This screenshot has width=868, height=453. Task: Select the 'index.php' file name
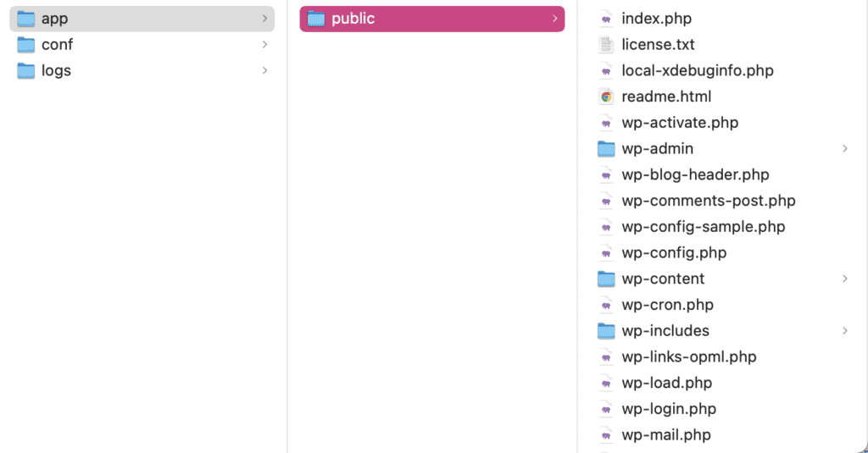(x=657, y=19)
